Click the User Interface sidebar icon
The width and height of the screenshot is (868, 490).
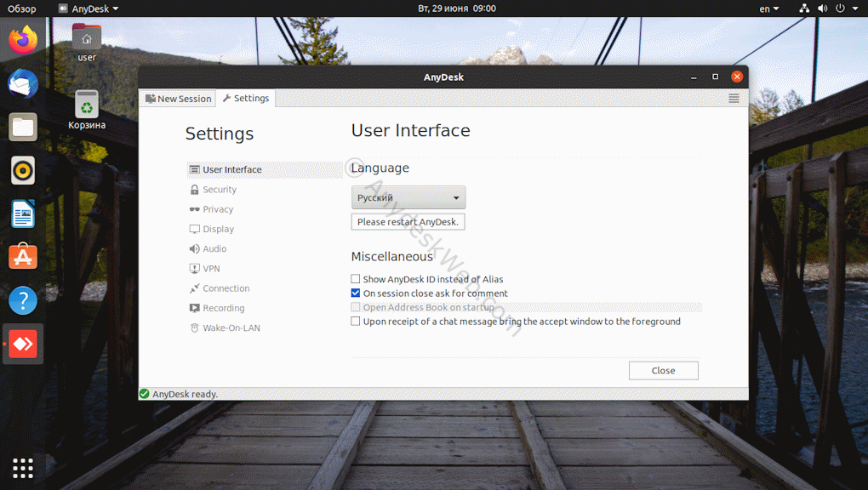coord(194,169)
